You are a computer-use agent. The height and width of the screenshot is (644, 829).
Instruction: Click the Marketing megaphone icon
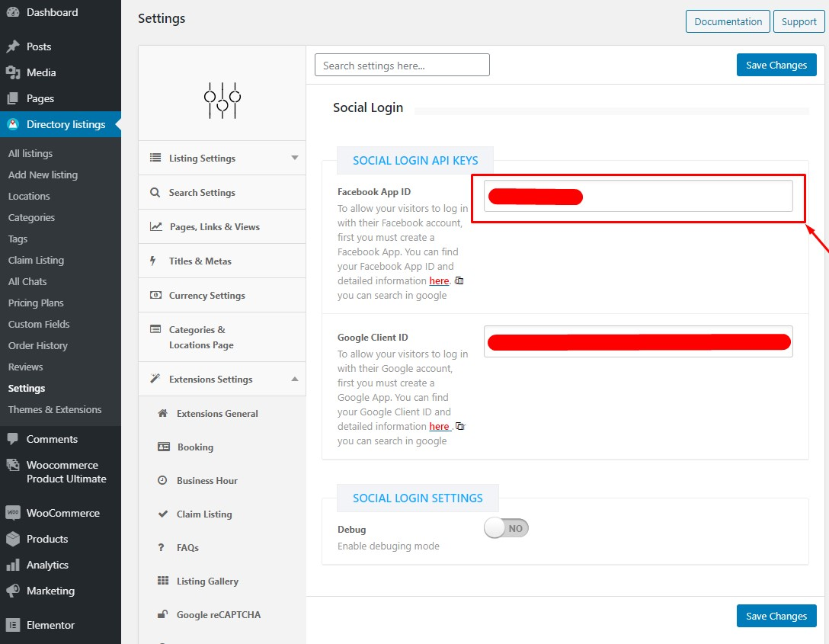pyautogui.click(x=13, y=591)
